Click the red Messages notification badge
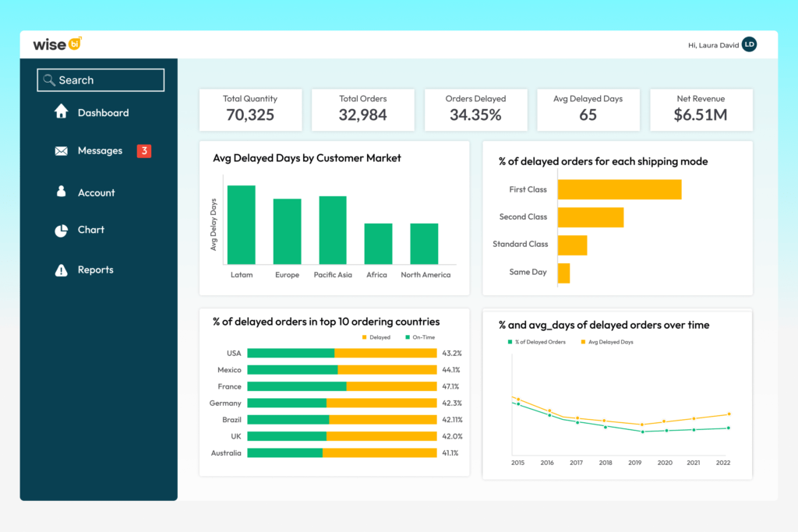The height and width of the screenshot is (532, 798). pyautogui.click(x=143, y=150)
